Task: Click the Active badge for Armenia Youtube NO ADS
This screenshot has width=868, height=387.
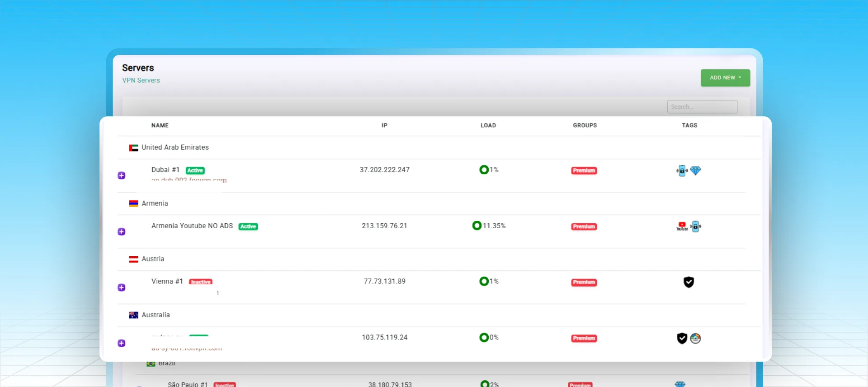Action: point(248,227)
